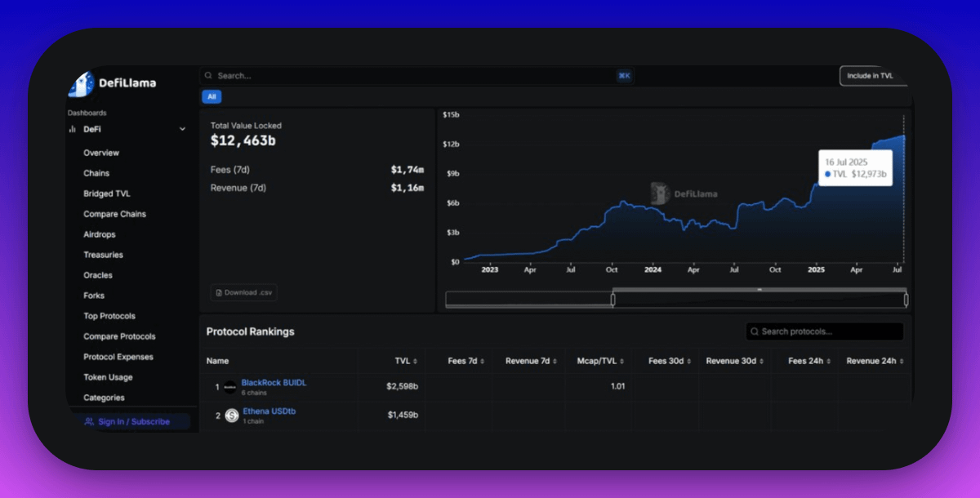Click the $2,598b TVL cell
This screenshot has width=980, height=498.
[x=403, y=386]
